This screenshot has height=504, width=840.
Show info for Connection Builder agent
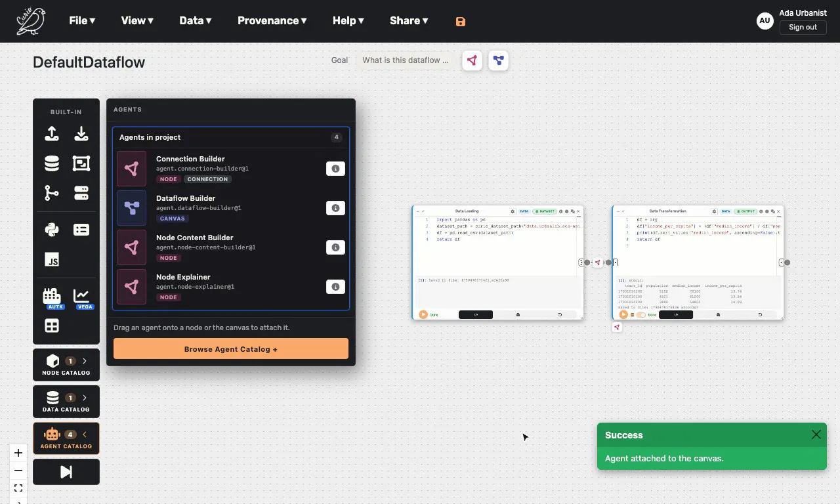pos(335,169)
